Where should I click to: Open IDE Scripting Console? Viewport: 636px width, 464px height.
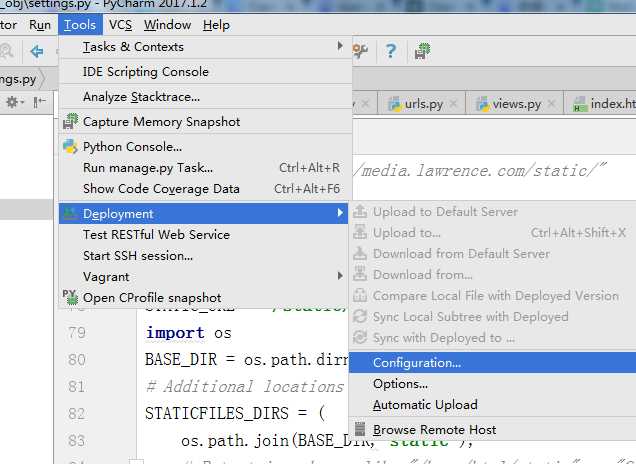click(205, 72)
